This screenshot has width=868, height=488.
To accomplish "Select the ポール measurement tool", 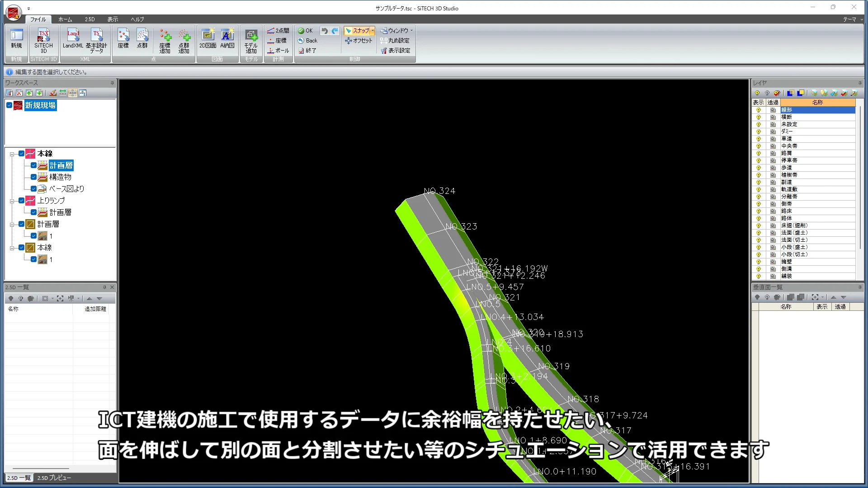I will 278,51.
